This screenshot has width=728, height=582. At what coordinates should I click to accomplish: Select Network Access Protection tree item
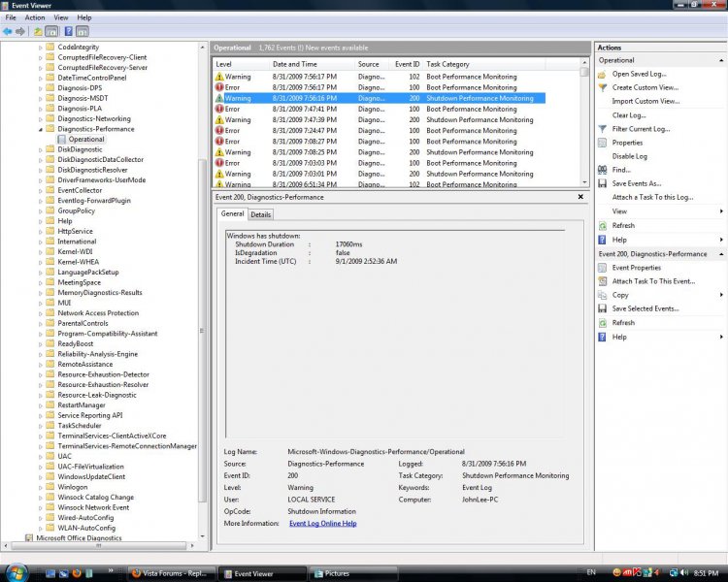coord(98,313)
